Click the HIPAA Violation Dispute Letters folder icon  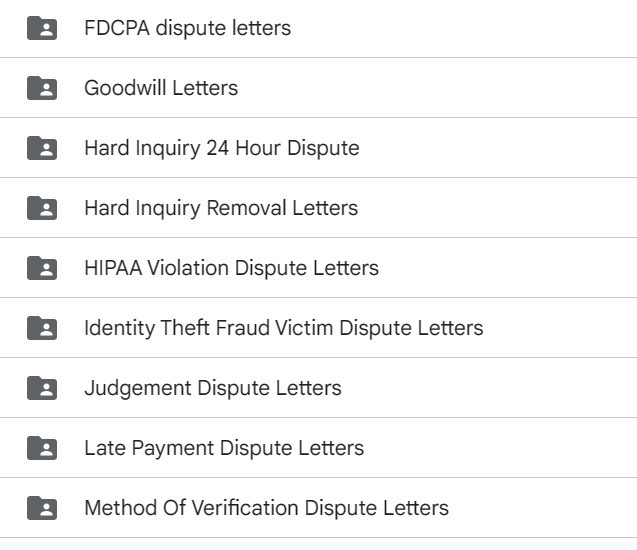point(42,268)
